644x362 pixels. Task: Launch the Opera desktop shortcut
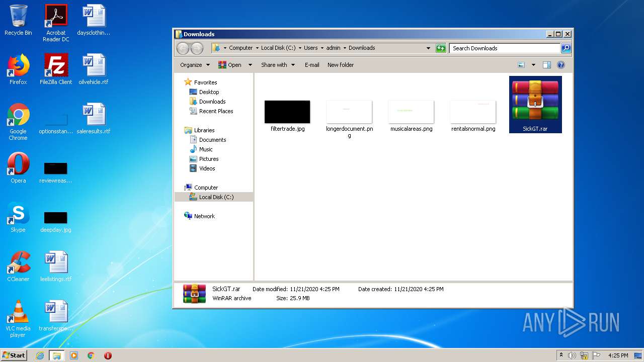(x=18, y=168)
